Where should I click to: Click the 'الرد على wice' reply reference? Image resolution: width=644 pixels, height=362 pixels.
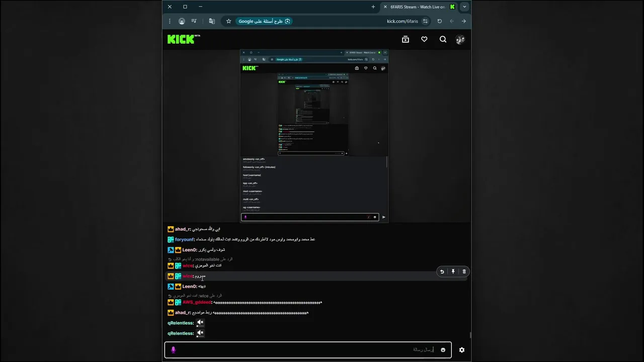tap(195, 296)
